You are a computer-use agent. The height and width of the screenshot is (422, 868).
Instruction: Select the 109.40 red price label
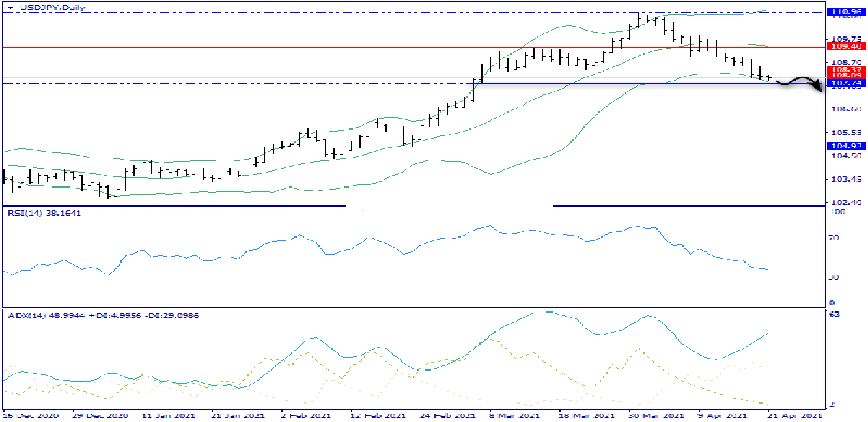(847, 47)
